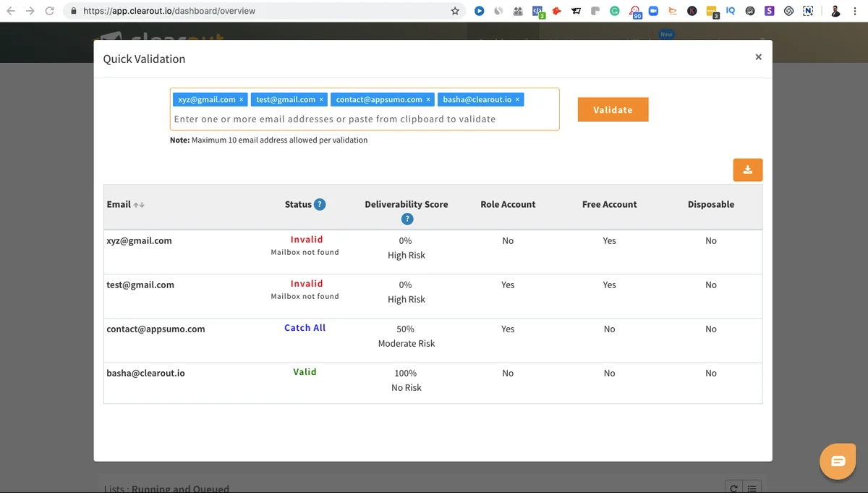Image resolution: width=868 pixels, height=493 pixels.
Task: Click the code extension with badge 3
Action: point(538,12)
